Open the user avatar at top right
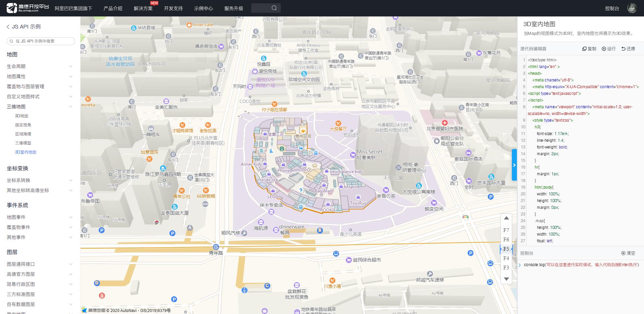Screen dimensions: 644x314 click(633, 7)
